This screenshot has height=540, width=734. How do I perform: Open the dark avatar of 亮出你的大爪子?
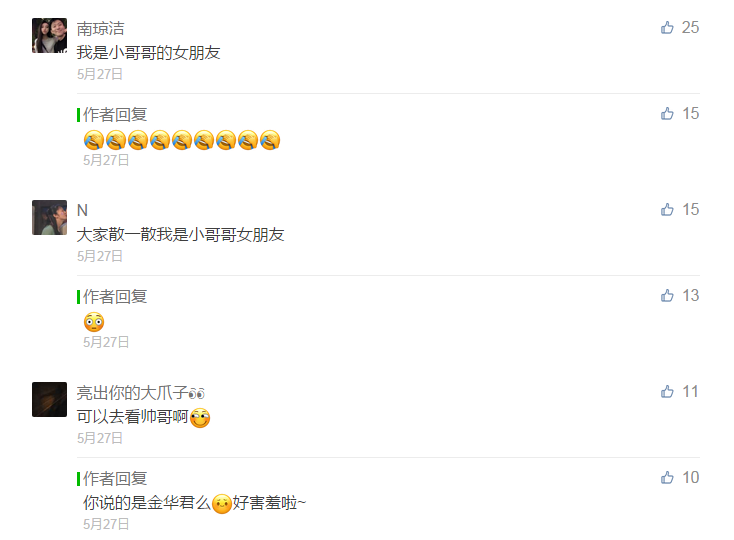49,399
